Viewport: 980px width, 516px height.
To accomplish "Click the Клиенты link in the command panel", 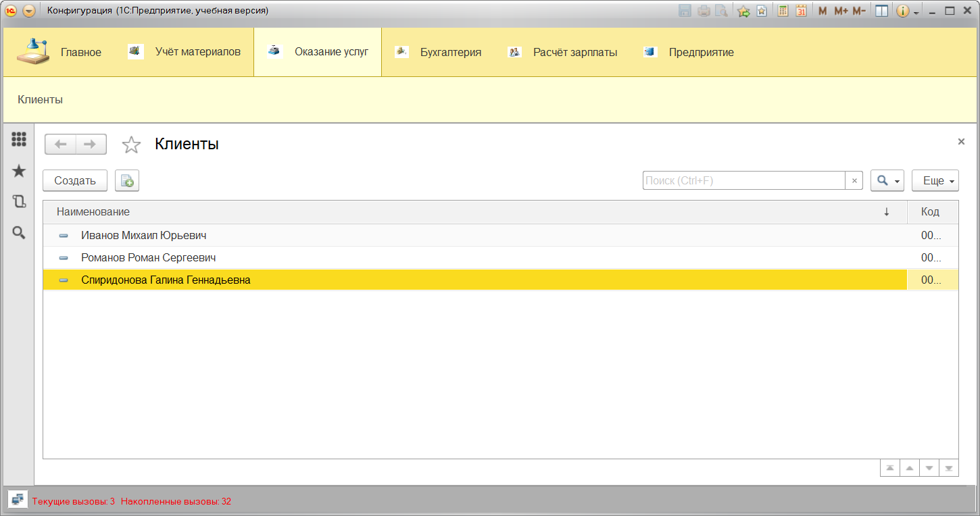I will [40, 99].
